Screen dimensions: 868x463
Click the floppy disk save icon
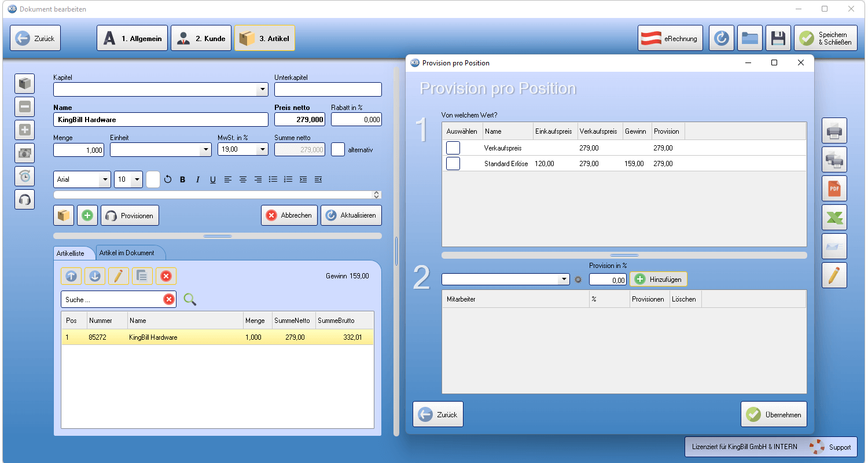coord(778,38)
